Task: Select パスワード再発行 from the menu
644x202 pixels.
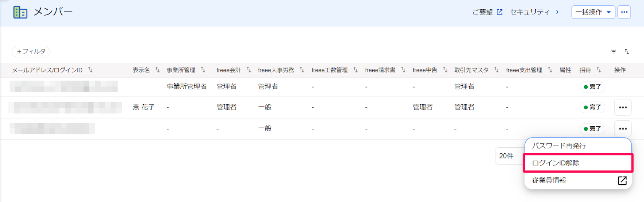Action: coord(578,146)
